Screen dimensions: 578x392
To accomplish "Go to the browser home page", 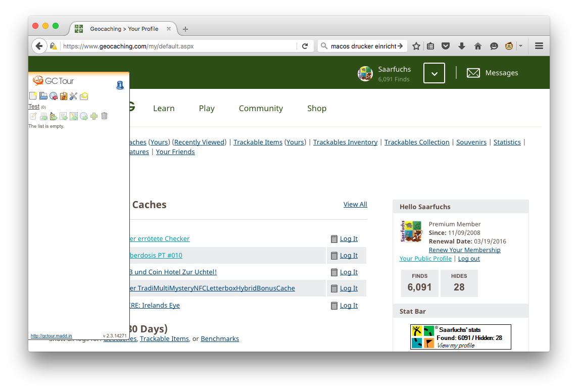I will click(x=478, y=46).
